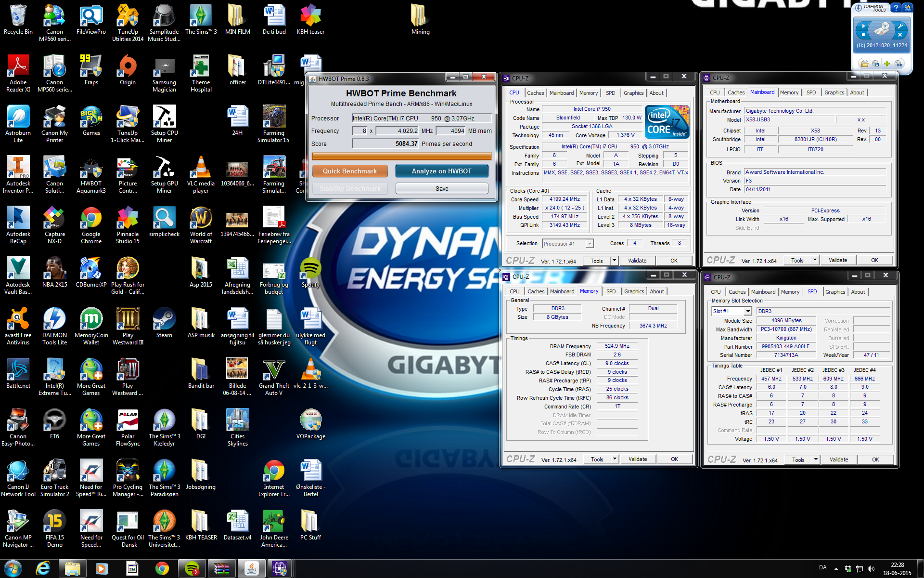924x578 pixels.
Task: Open VLC media player desktop shortcut
Action: 201,175
